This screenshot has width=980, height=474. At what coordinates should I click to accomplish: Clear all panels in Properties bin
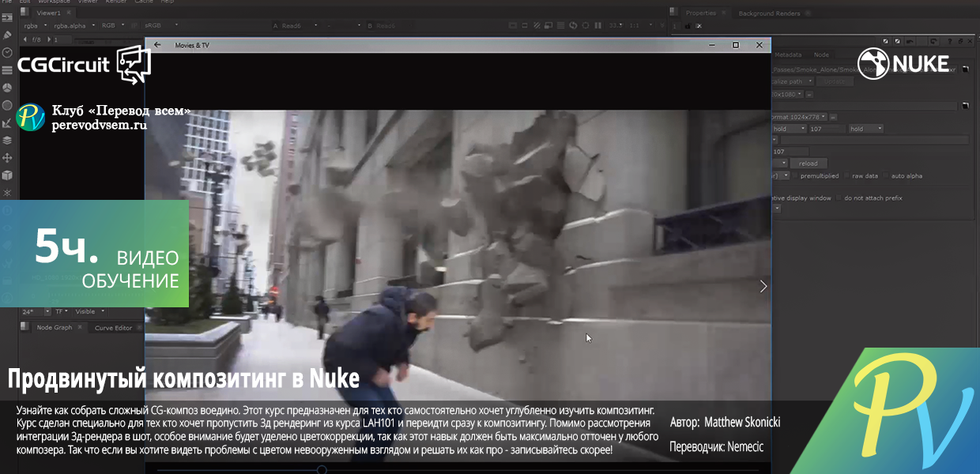coord(699,26)
